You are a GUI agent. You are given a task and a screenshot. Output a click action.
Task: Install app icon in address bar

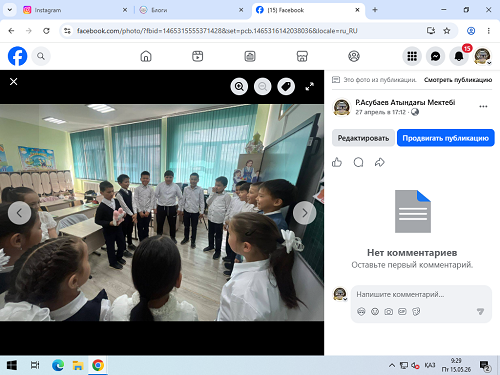(x=431, y=31)
